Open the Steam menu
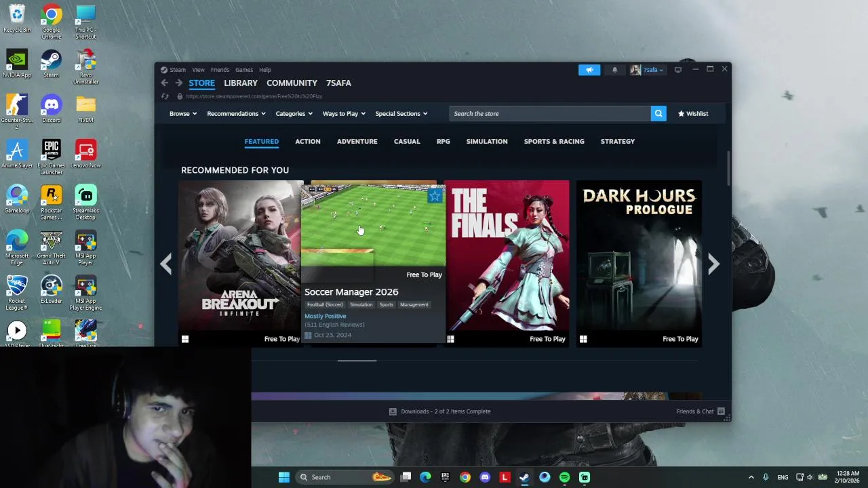This screenshot has width=868, height=488. coord(178,70)
